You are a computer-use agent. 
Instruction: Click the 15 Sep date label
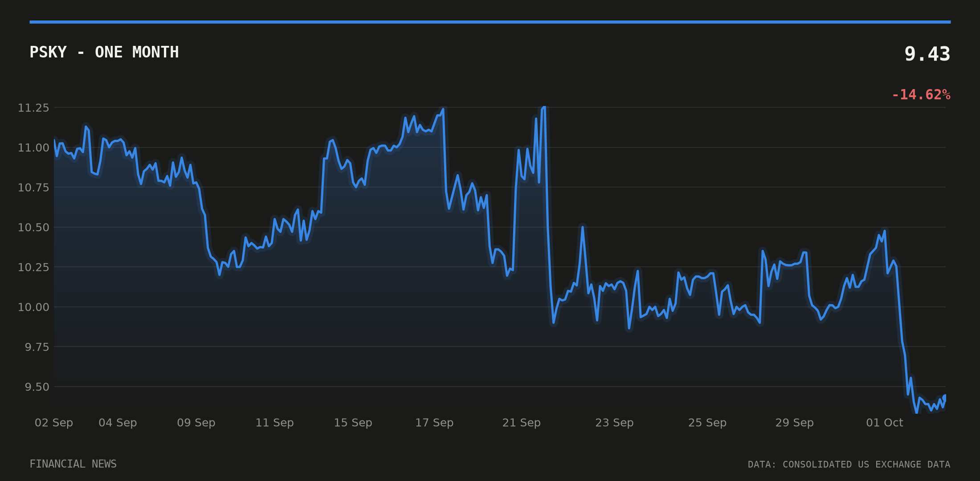[353, 423]
